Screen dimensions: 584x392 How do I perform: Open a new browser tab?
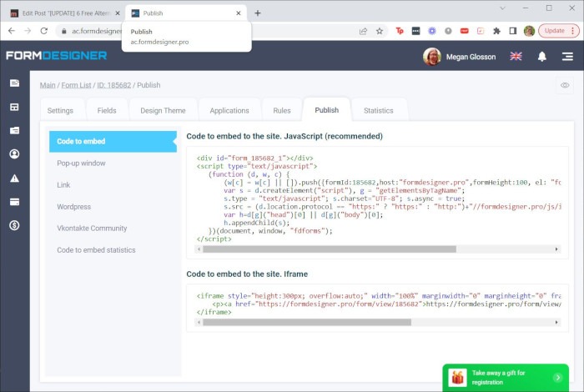pos(258,13)
